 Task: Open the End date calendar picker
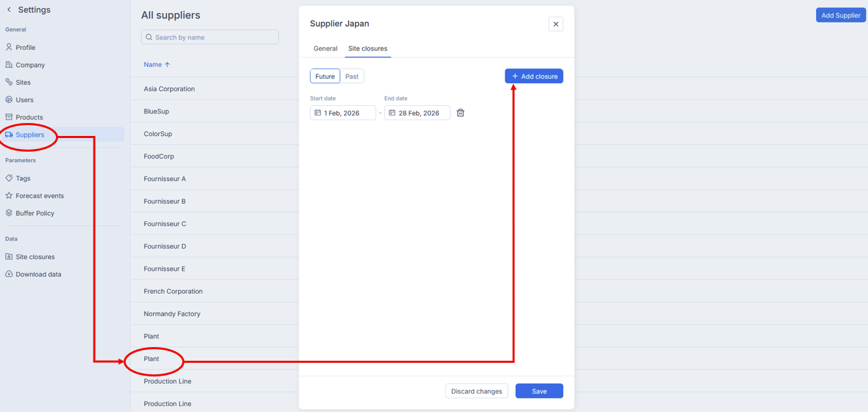click(417, 113)
